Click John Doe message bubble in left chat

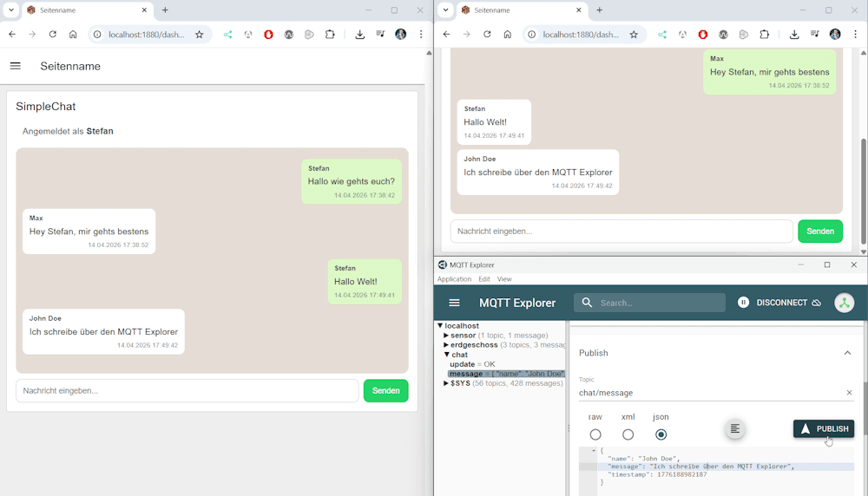click(103, 332)
